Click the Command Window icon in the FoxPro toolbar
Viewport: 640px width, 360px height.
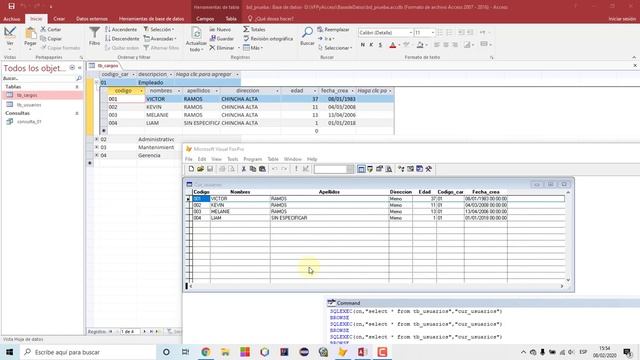tap(361, 169)
